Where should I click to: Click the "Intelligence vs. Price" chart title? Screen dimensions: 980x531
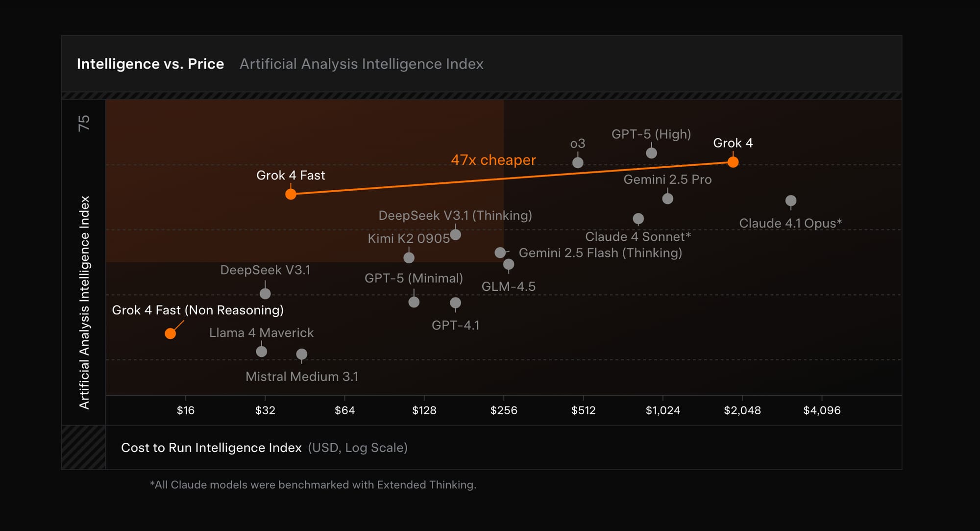tap(150, 64)
